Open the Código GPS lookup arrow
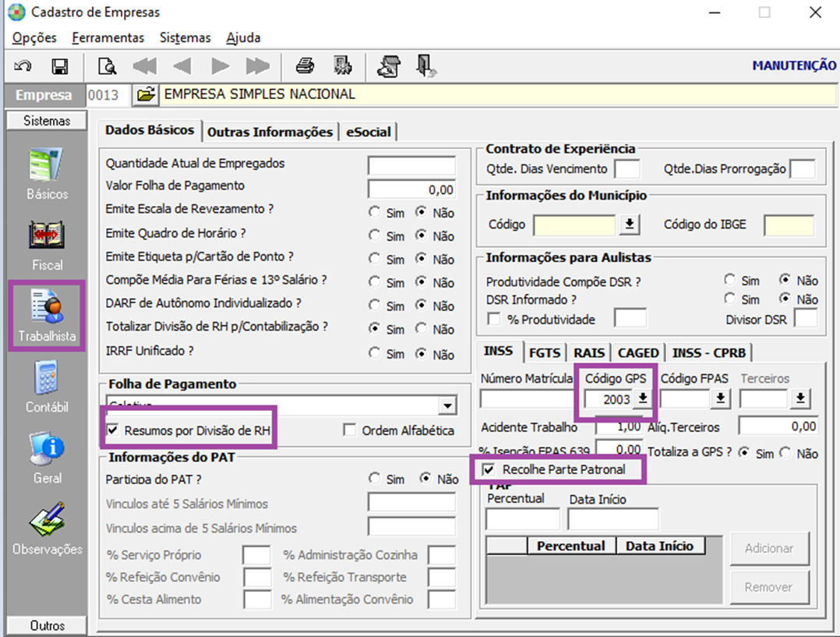This screenshot has width=840, height=637. point(643,398)
